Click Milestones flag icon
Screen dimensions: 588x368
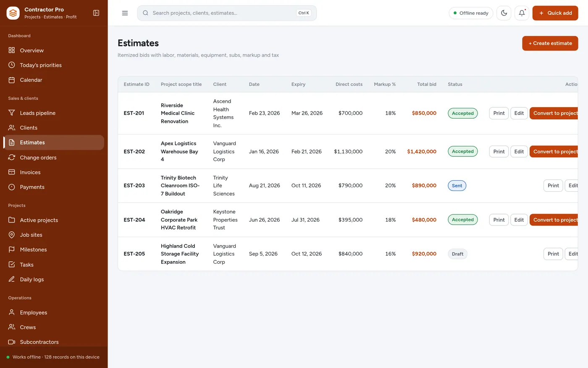tap(12, 250)
